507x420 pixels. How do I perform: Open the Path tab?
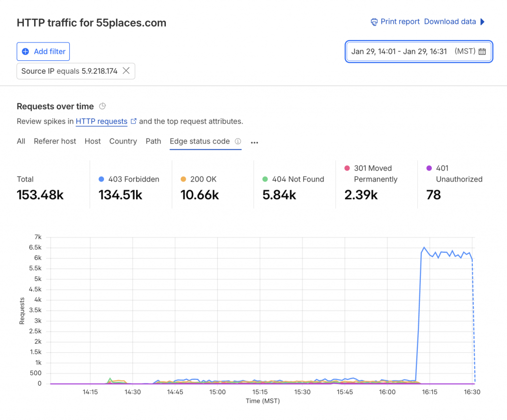153,141
